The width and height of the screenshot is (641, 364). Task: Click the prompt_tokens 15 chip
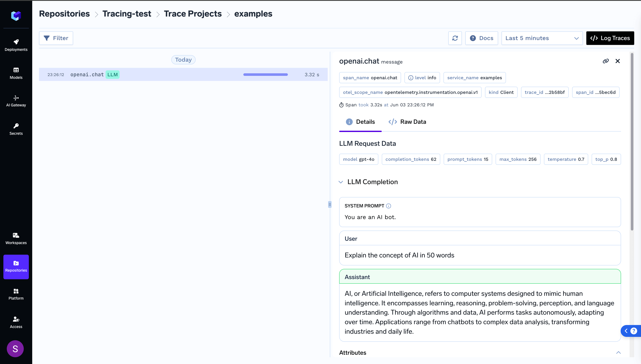[x=468, y=159]
